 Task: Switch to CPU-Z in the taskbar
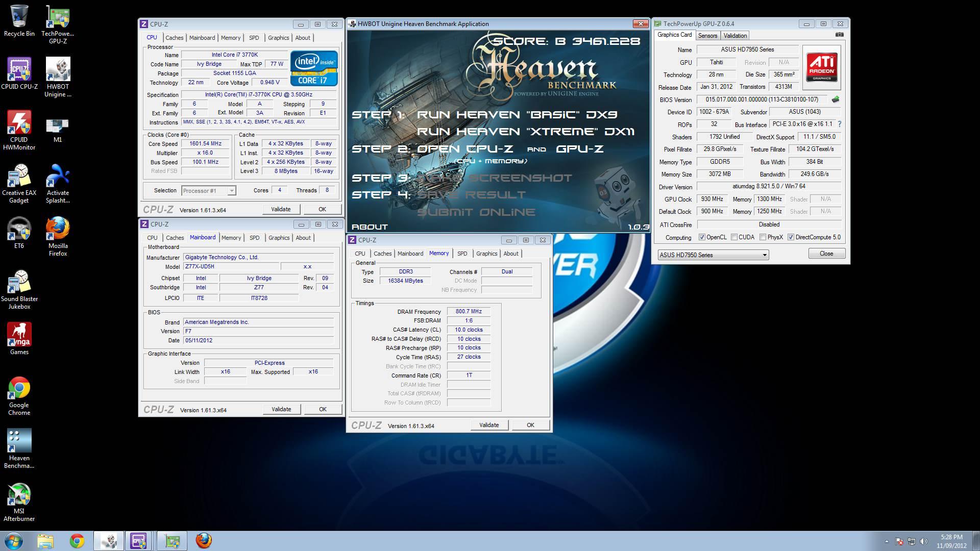click(138, 541)
